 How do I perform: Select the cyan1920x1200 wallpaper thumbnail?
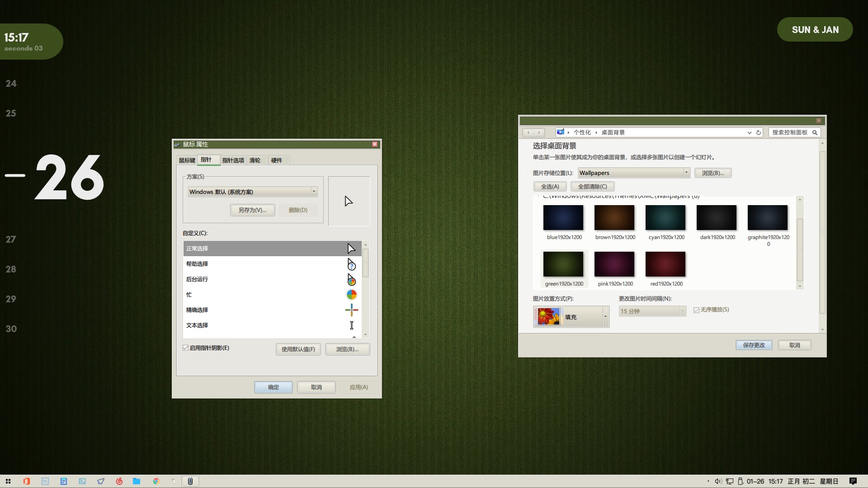tap(665, 218)
